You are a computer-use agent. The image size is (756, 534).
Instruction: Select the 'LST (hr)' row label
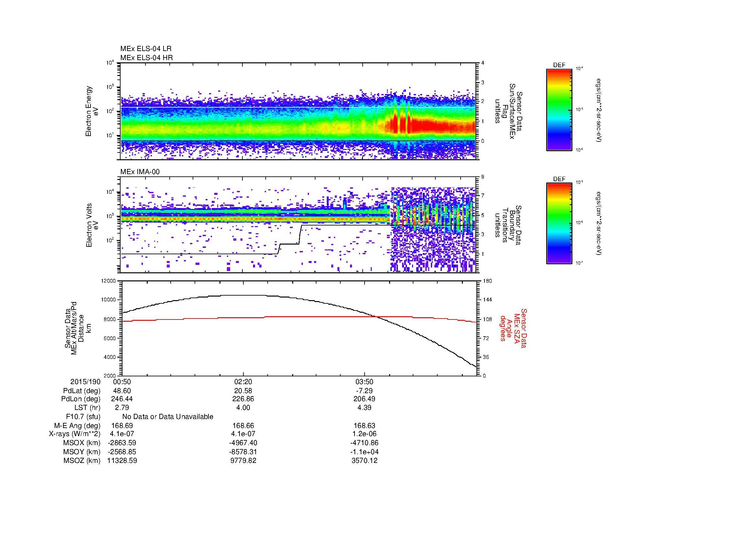[x=87, y=408]
